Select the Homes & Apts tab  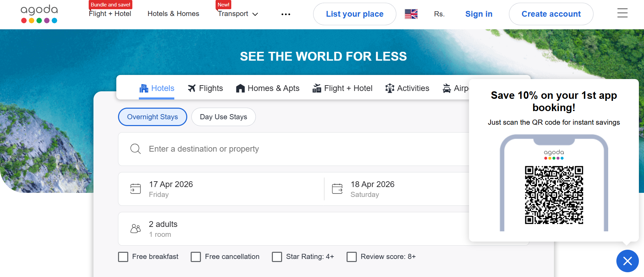268,88
